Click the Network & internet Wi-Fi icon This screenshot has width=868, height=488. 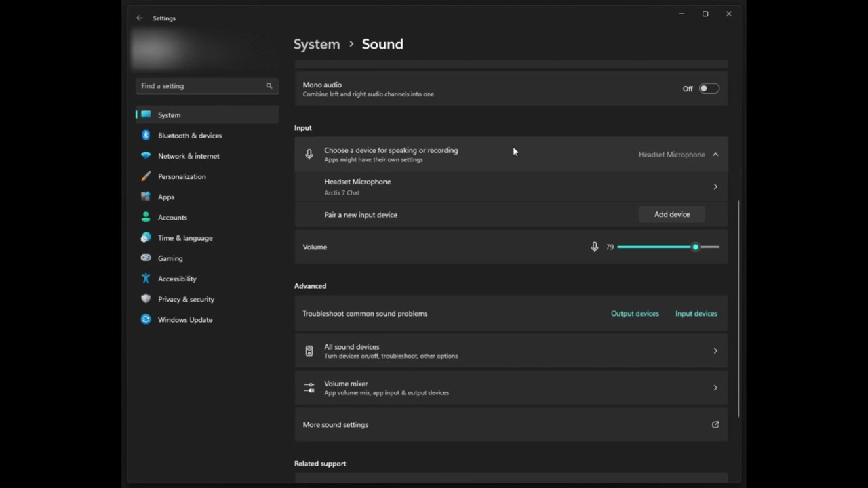(146, 156)
